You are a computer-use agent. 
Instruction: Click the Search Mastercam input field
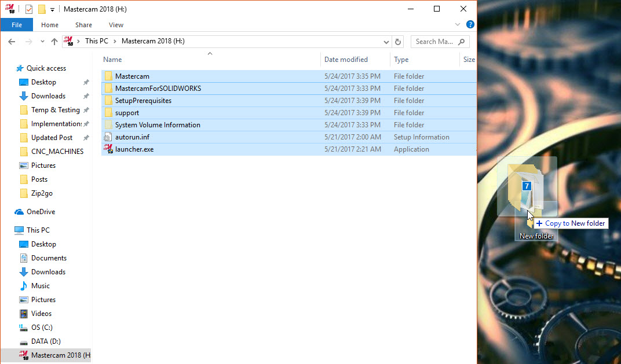coord(440,42)
